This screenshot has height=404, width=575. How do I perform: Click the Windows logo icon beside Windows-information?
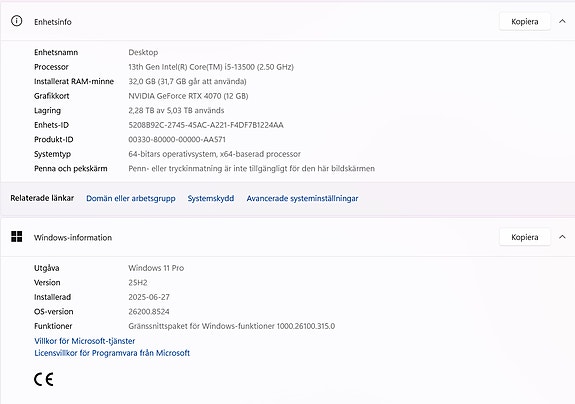click(17, 237)
